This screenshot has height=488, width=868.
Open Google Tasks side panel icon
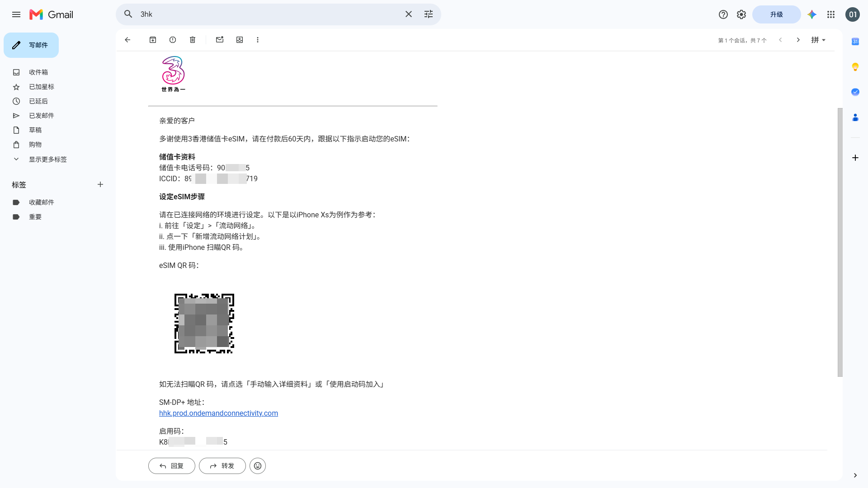[x=855, y=92]
